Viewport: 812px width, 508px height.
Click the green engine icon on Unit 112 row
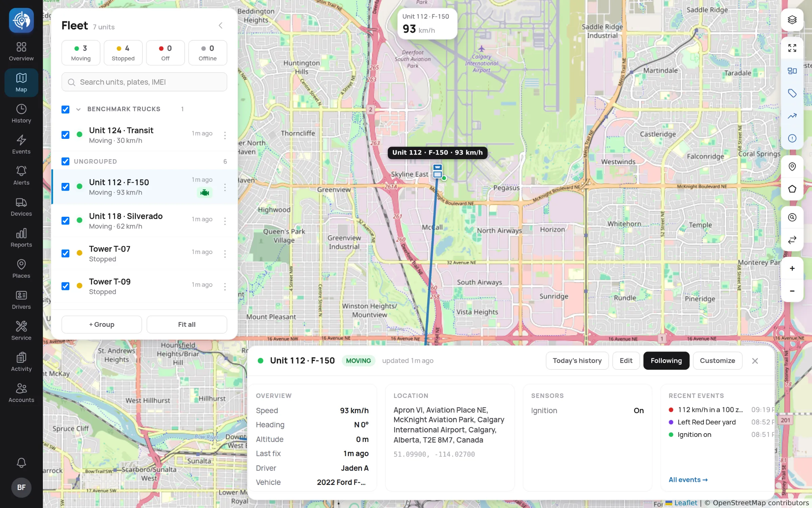coord(204,193)
